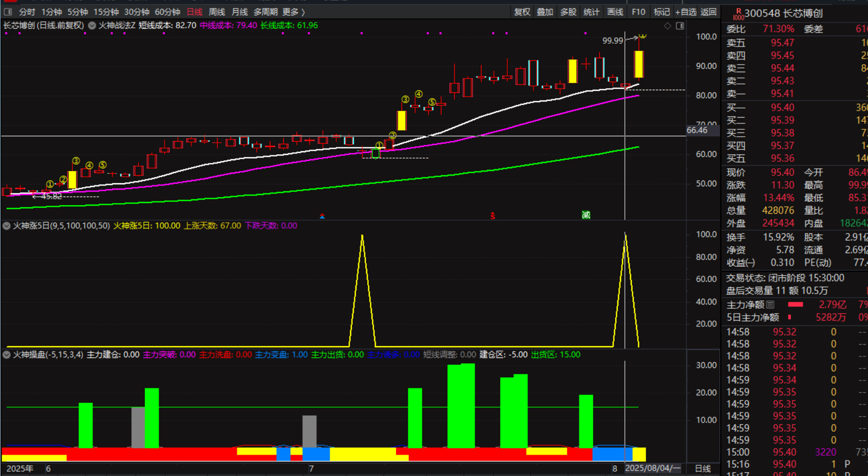
Task: Toggle 叠加 overlay mode
Action: pyautogui.click(x=545, y=12)
